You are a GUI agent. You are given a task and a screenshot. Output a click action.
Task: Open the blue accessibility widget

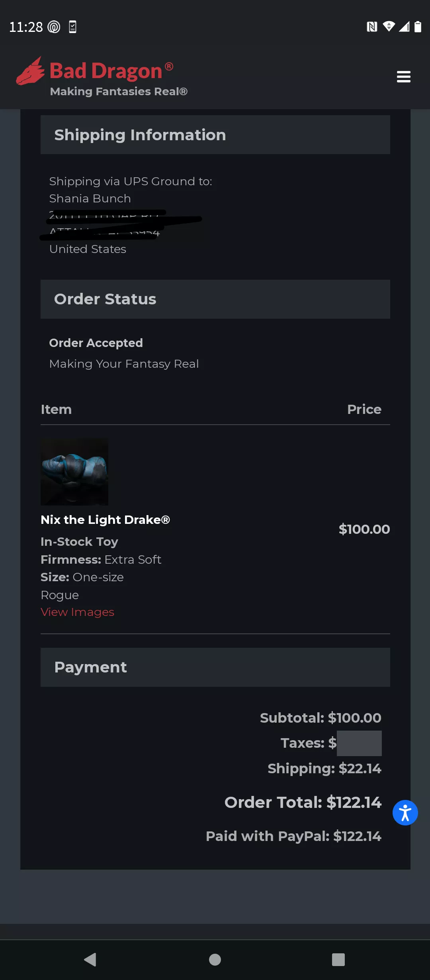click(405, 813)
